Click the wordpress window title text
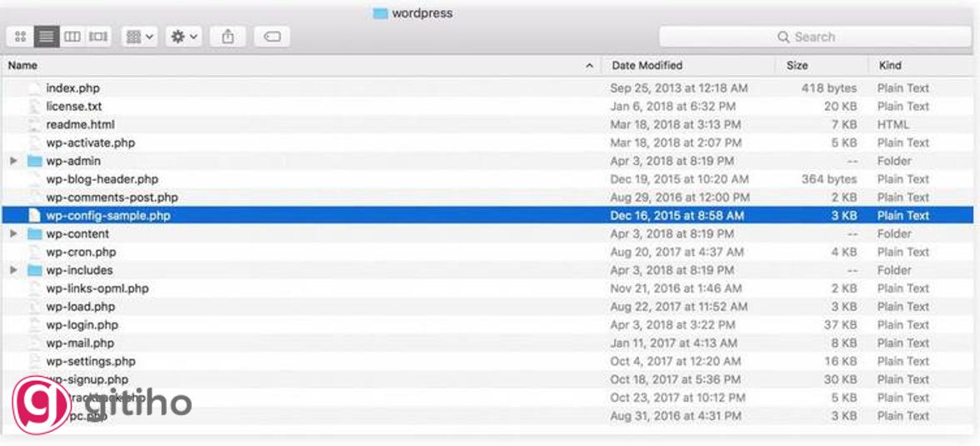 click(422, 13)
